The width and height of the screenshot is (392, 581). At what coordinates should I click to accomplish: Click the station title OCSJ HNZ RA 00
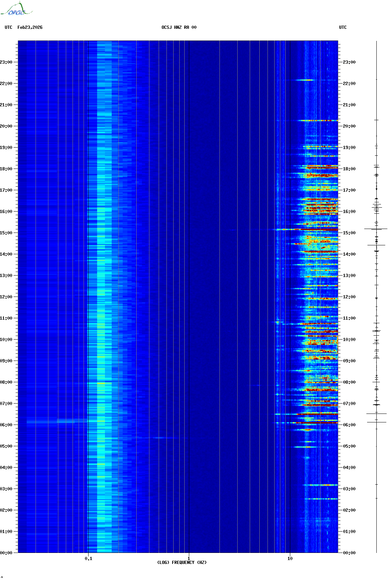179,27
